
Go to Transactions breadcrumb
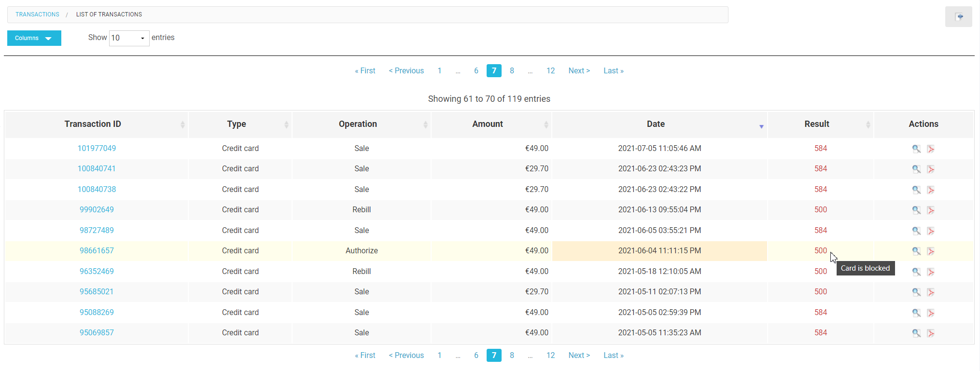(x=37, y=14)
